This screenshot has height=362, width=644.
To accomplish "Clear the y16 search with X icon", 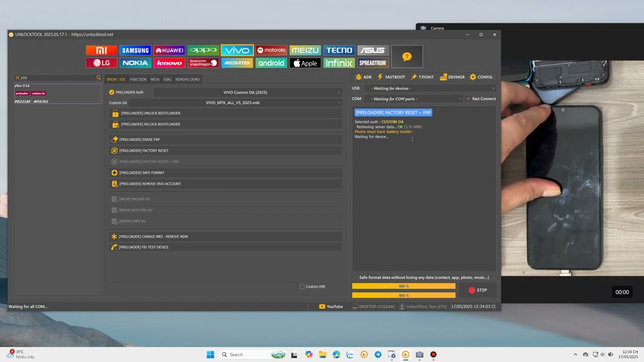I will click(18, 78).
